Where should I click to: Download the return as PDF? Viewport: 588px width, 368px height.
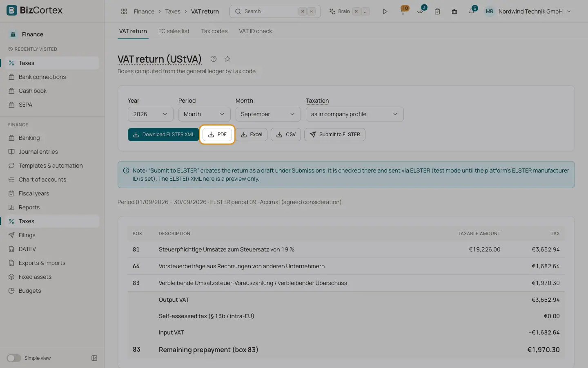pos(217,135)
